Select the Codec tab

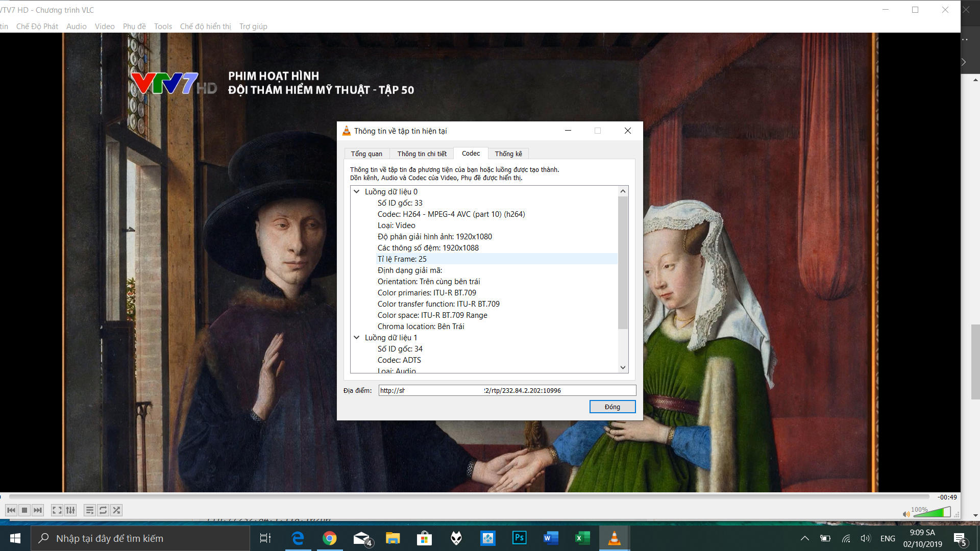click(471, 153)
